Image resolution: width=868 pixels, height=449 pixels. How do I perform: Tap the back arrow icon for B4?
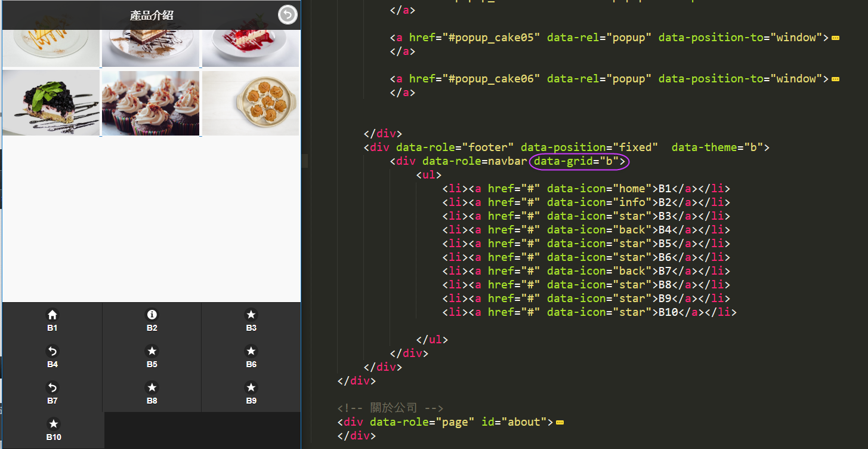[x=52, y=351]
